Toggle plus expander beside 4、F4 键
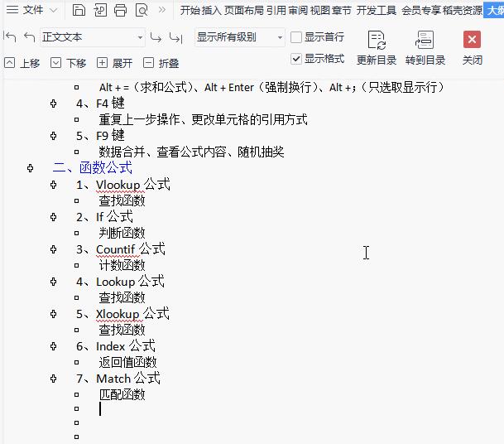Screen dimensions: 504x444 [x=53, y=104]
